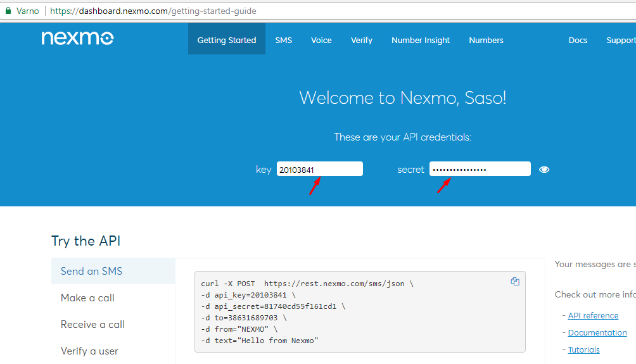Open the Getting Started tab
636x364 pixels.
(x=227, y=40)
